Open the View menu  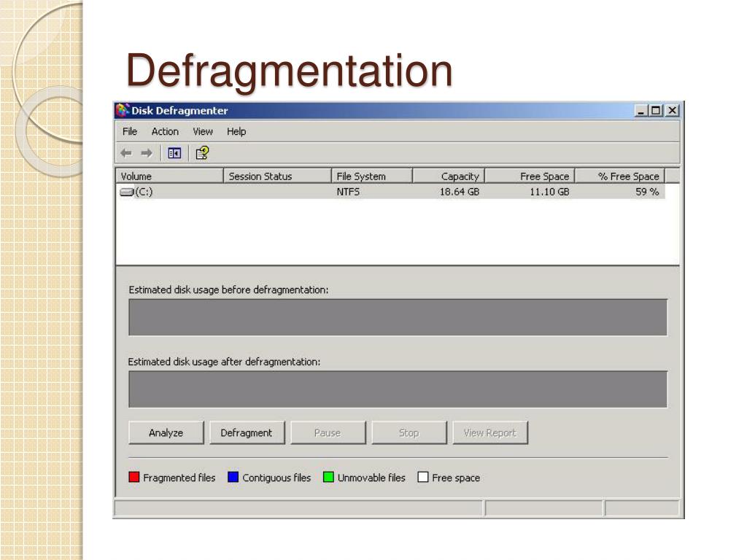click(x=203, y=131)
